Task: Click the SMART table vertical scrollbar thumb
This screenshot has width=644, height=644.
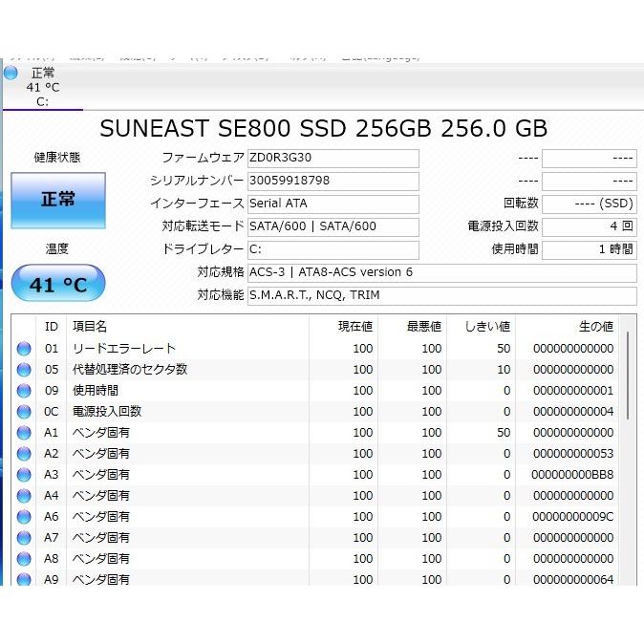Action: 628,376
